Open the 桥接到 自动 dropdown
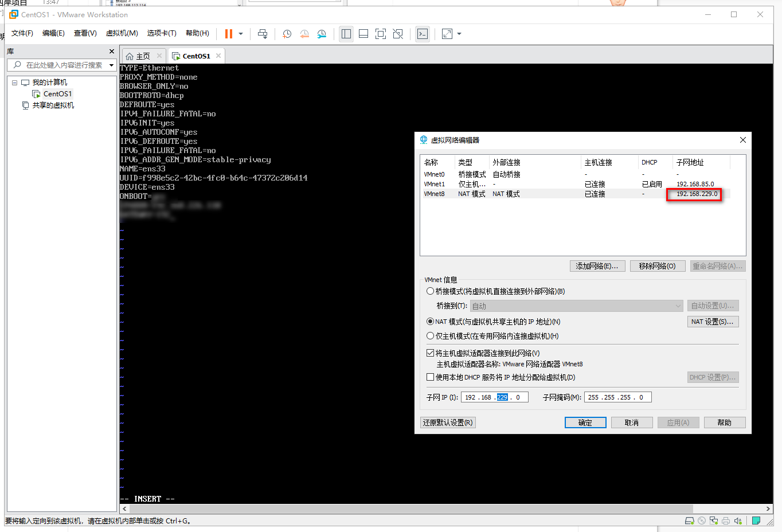The height and width of the screenshot is (532, 782). tap(577, 306)
